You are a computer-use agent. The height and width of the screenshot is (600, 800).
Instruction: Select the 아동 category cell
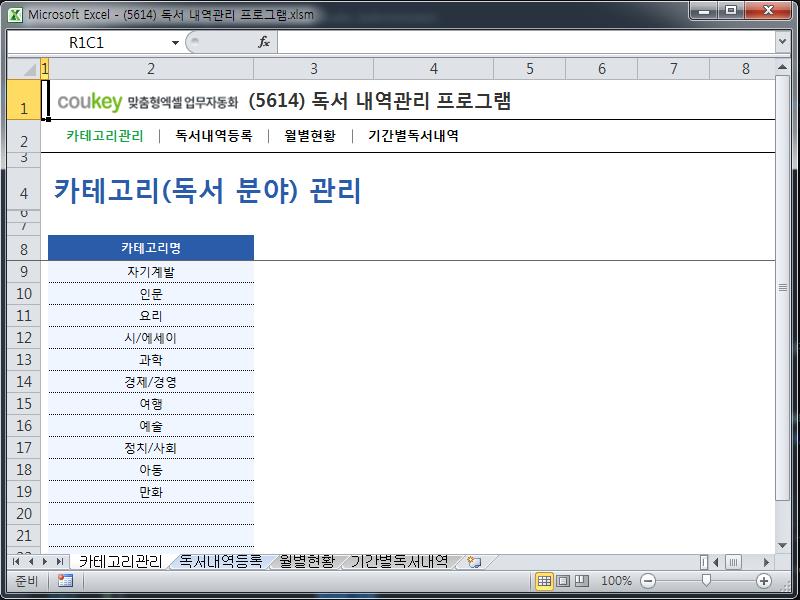(151, 469)
